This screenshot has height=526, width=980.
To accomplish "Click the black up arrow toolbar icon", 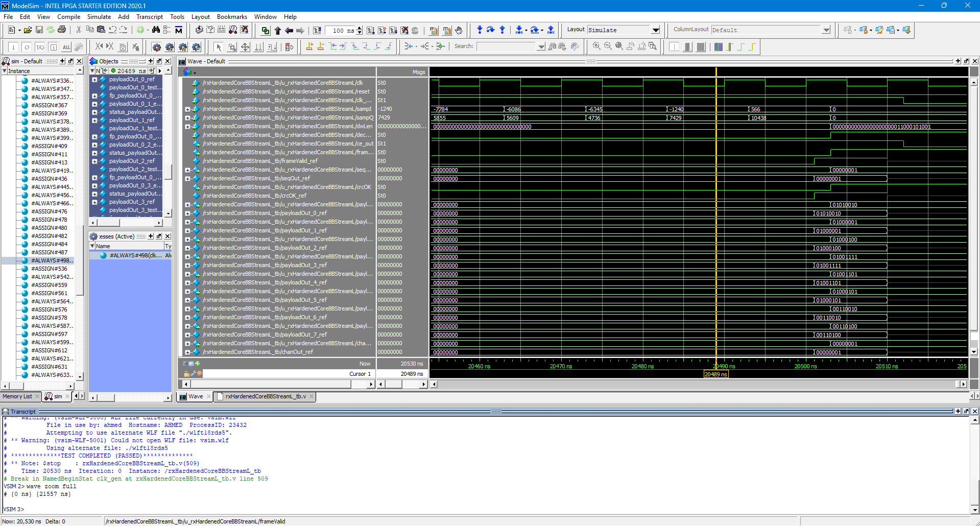I will [277, 30].
